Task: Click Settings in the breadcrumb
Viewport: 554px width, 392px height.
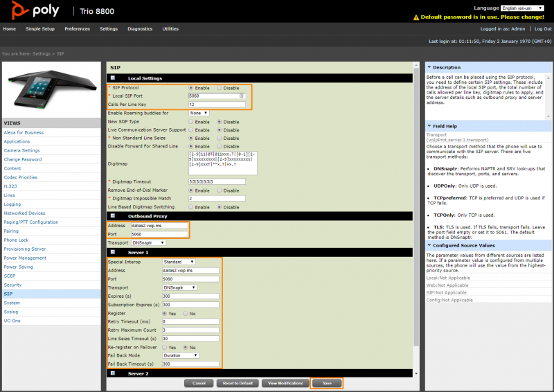Action: tap(42, 54)
